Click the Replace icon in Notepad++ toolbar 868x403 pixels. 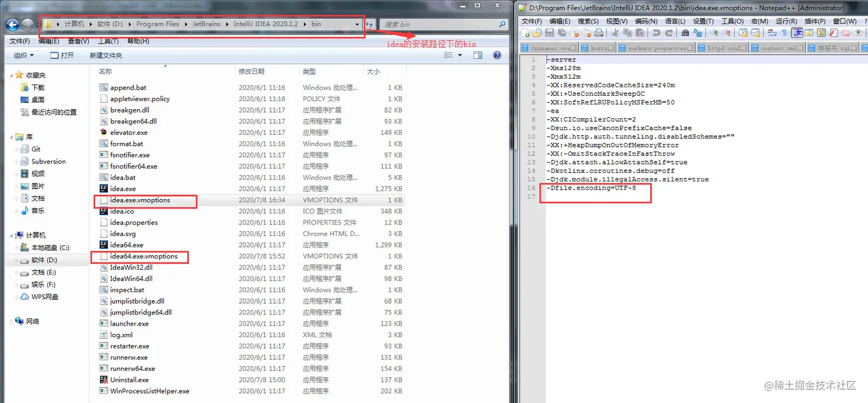point(698,33)
